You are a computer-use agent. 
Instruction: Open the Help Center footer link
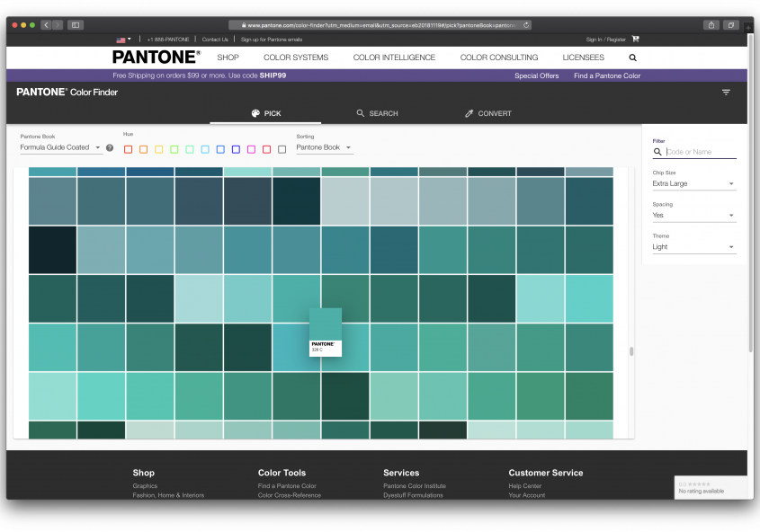click(524, 486)
